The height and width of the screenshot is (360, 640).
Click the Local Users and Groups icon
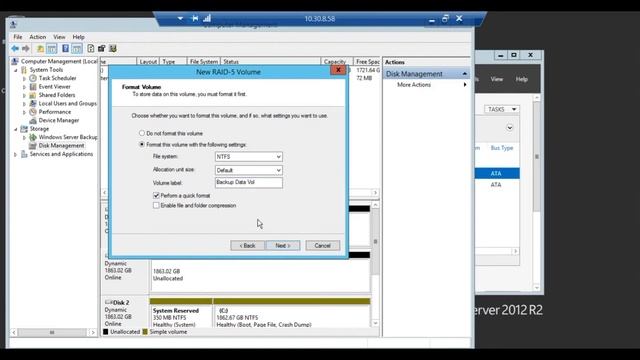click(33, 104)
